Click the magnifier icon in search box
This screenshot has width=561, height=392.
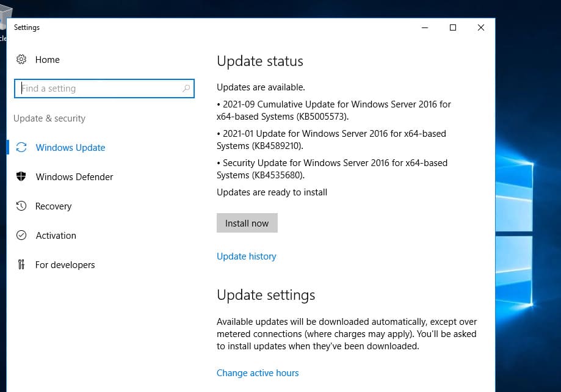pos(186,89)
